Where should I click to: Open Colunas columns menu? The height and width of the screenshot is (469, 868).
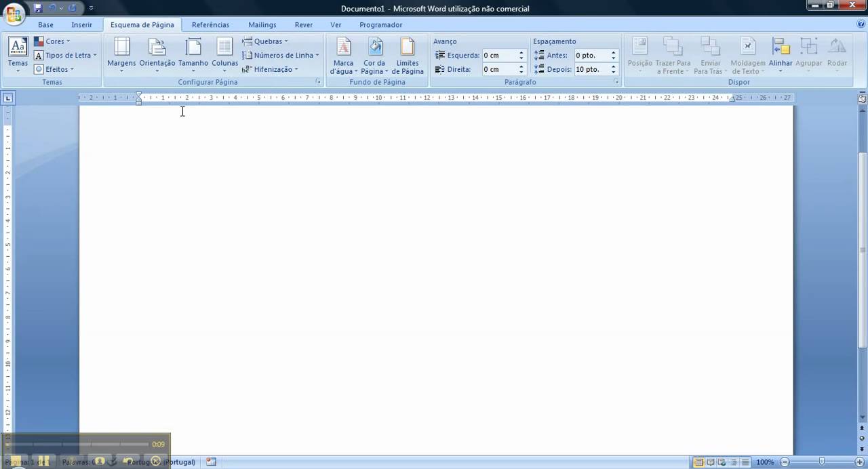point(224,56)
